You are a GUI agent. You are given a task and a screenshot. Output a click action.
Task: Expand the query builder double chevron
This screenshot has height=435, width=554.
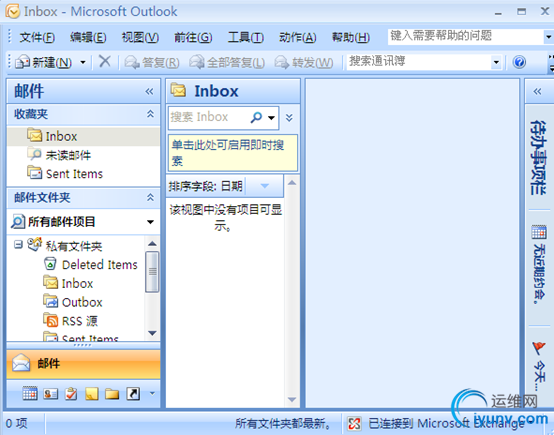[x=289, y=118]
